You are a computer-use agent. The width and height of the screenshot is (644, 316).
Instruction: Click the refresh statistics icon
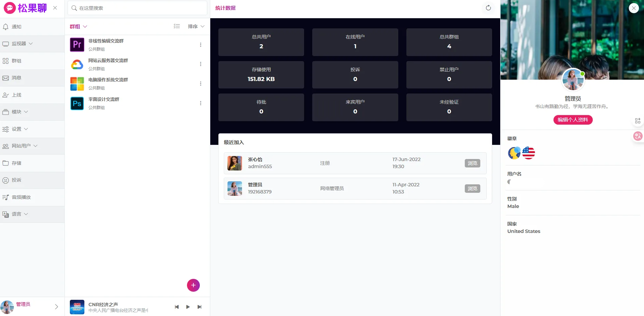pos(488,8)
